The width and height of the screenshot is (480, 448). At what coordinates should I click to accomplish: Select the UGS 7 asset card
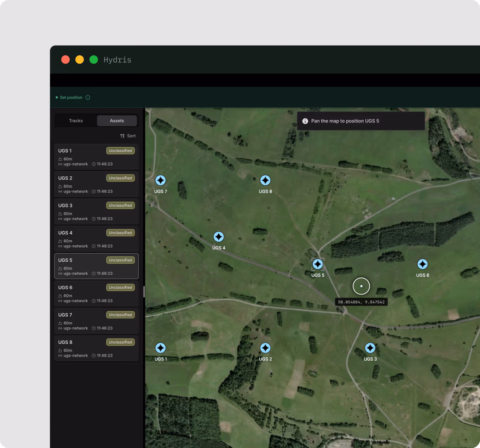[97, 321]
